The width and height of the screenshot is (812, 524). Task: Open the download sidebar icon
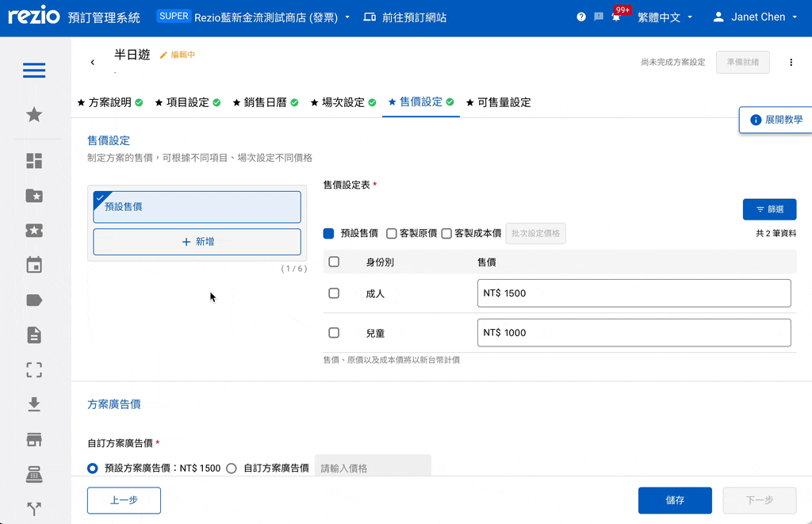click(x=34, y=404)
